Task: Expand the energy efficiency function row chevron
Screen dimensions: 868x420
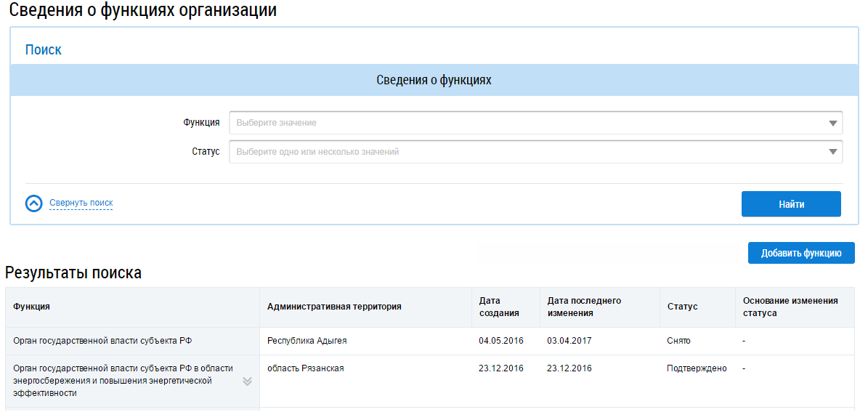Action: click(x=247, y=381)
